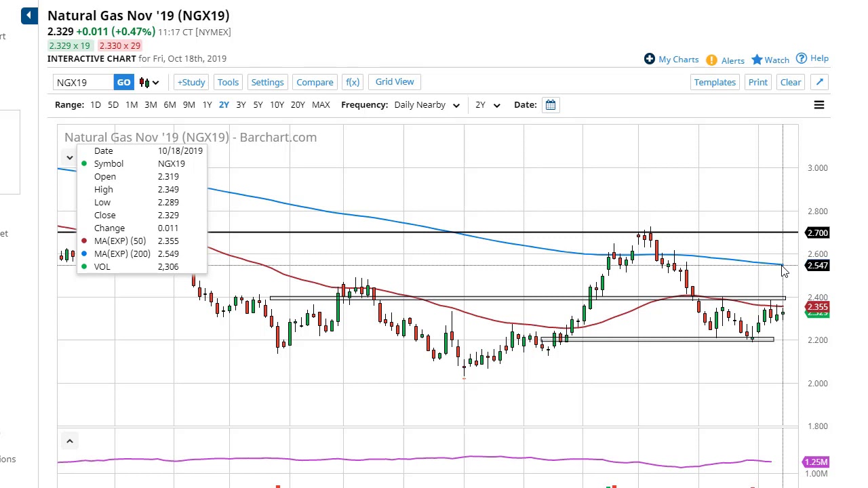Click the 1.25M volume axis label
The height and width of the screenshot is (488, 868).
[816, 462]
